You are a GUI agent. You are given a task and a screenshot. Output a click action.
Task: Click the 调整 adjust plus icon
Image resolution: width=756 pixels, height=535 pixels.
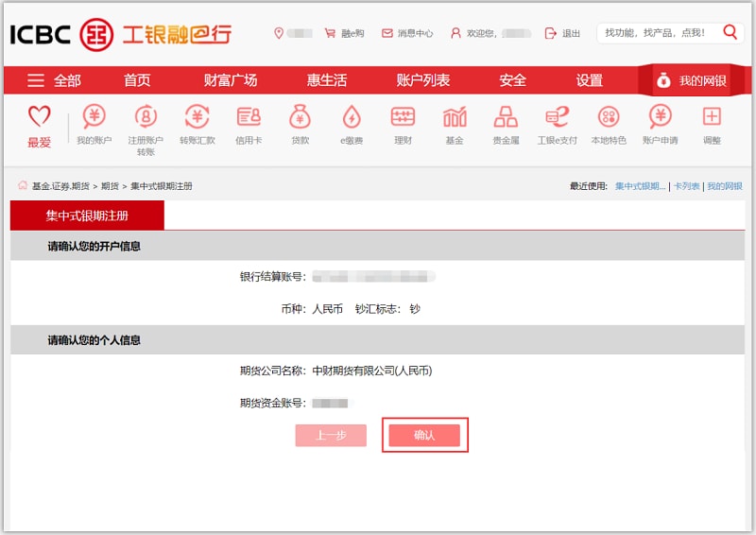[712, 117]
